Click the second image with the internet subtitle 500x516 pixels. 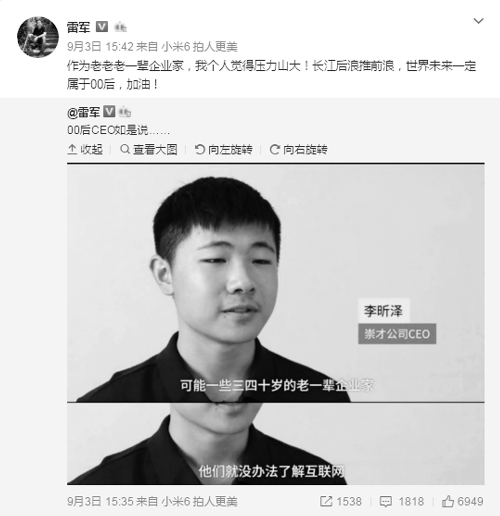tap(276, 444)
